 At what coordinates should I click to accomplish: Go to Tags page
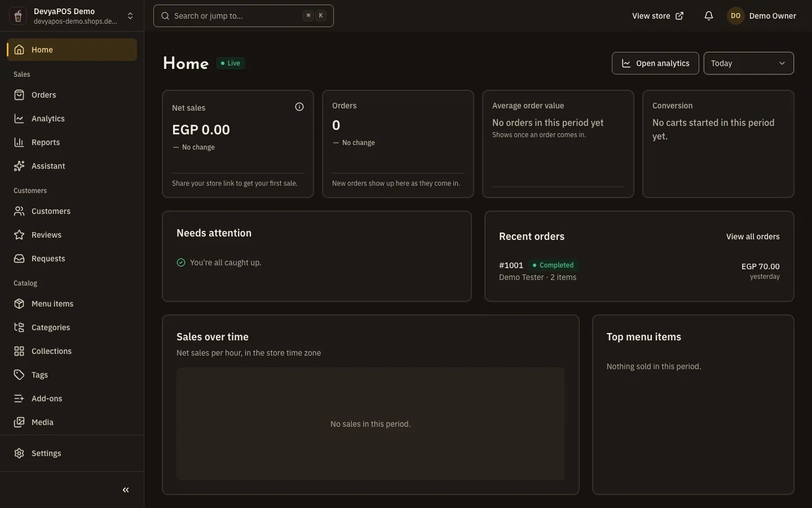pos(72,375)
